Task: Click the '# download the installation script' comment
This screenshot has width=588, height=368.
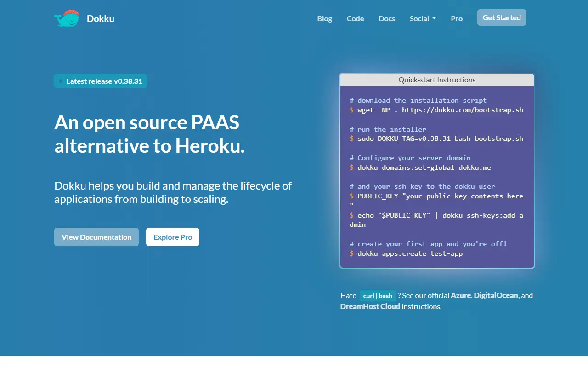Action: (x=418, y=100)
